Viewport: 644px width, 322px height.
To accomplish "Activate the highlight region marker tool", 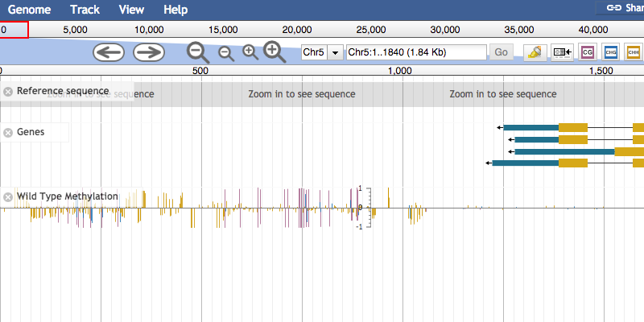I will click(x=535, y=52).
